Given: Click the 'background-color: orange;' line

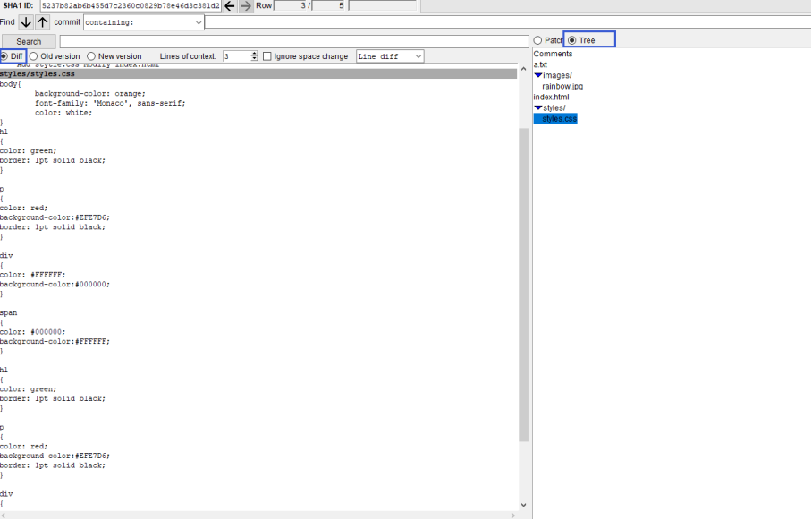Looking at the screenshot, I should 90,94.
